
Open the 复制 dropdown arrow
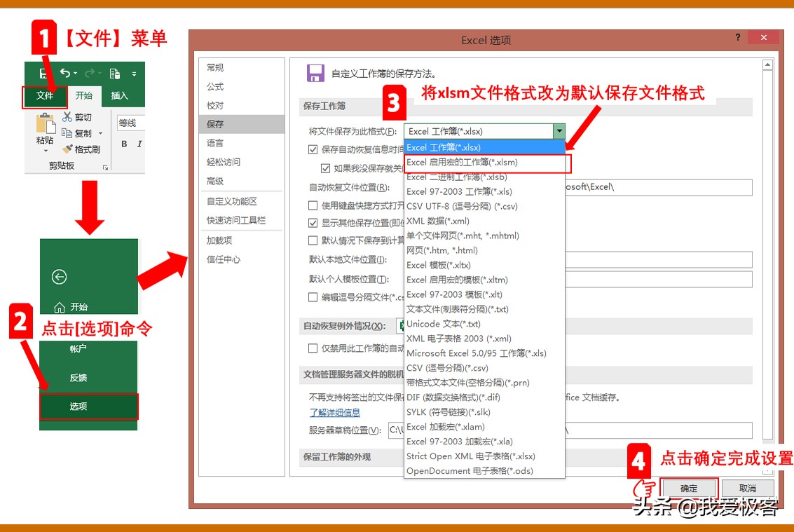[101, 133]
